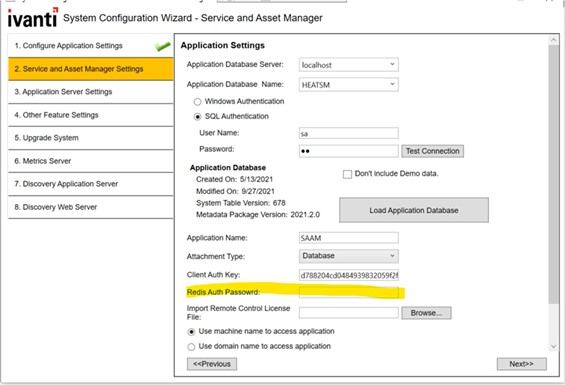
Task: Click the Ivanti logo
Action: [x=33, y=18]
